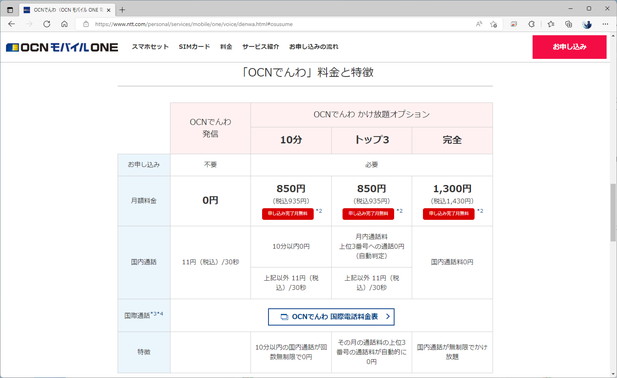Click the 上位3番号への通話0円 cell
The image size is (617, 378).
[x=371, y=247]
